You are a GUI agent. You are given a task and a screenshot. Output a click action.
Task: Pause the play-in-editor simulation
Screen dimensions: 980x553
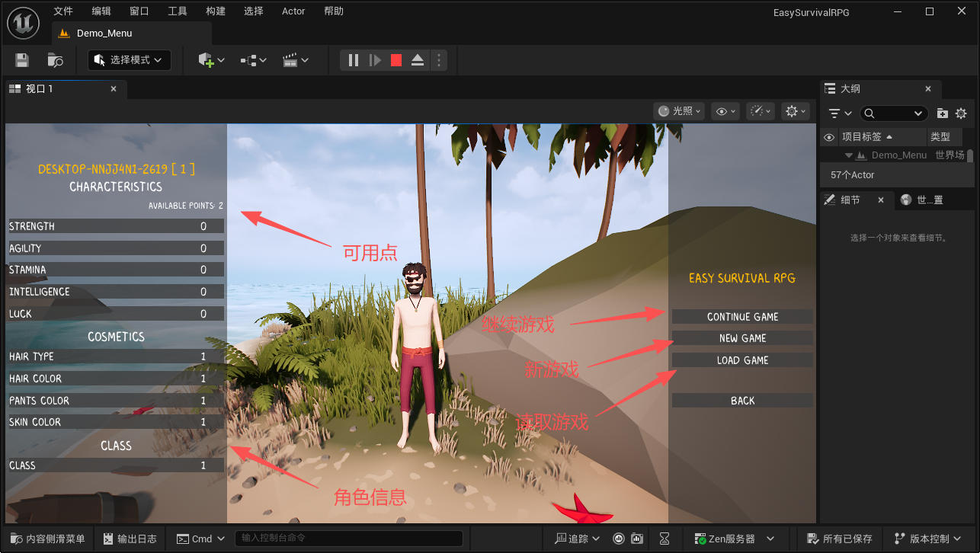354,60
